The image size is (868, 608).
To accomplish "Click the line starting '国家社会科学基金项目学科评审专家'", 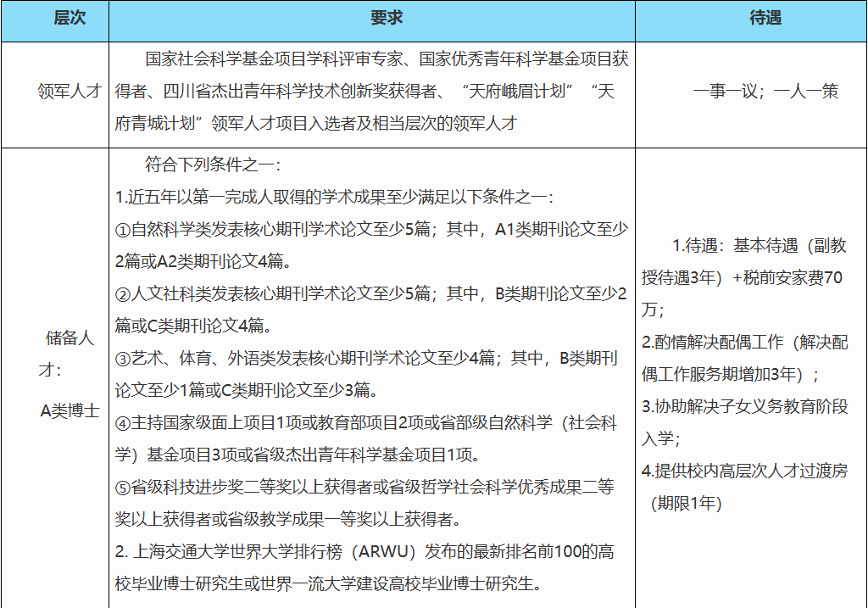I will point(387,59).
